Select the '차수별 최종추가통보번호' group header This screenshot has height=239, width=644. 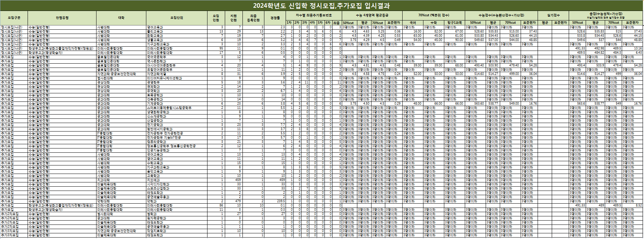coord(314,16)
